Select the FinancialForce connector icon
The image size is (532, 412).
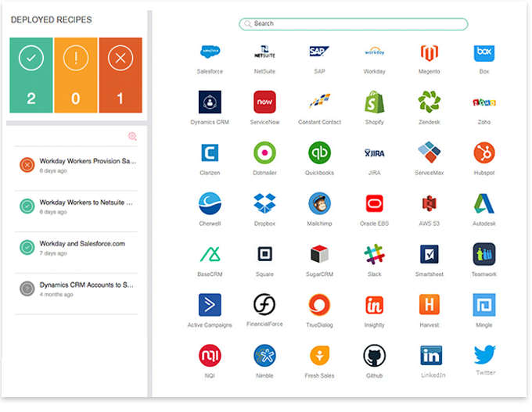pos(264,305)
